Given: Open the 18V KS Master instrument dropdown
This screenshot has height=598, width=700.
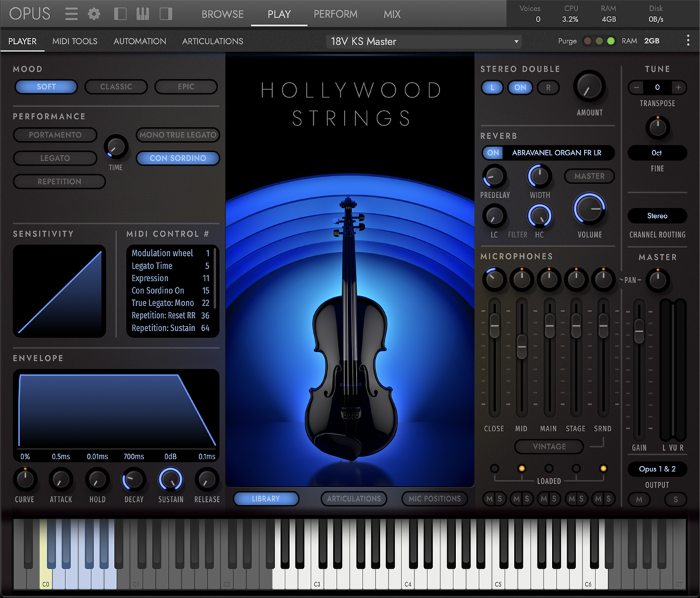Looking at the screenshot, I should 424,41.
